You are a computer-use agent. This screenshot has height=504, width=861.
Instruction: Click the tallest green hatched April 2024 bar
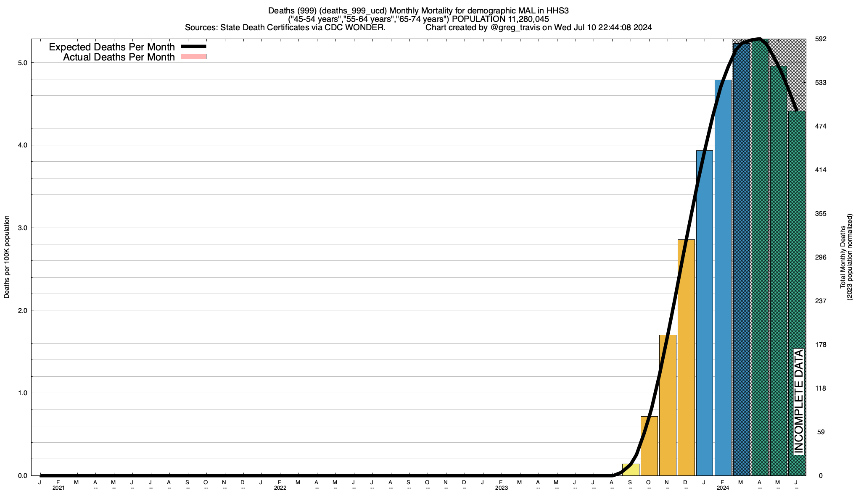pyautogui.click(x=760, y=257)
